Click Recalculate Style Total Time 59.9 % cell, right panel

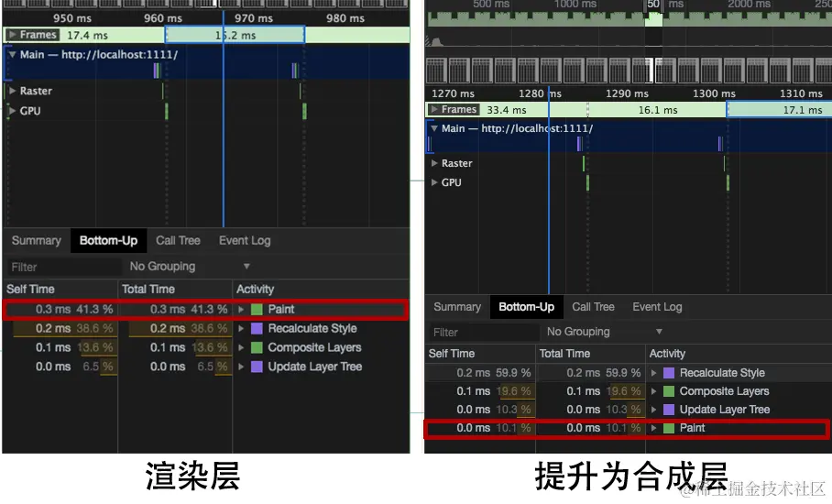(x=590, y=373)
